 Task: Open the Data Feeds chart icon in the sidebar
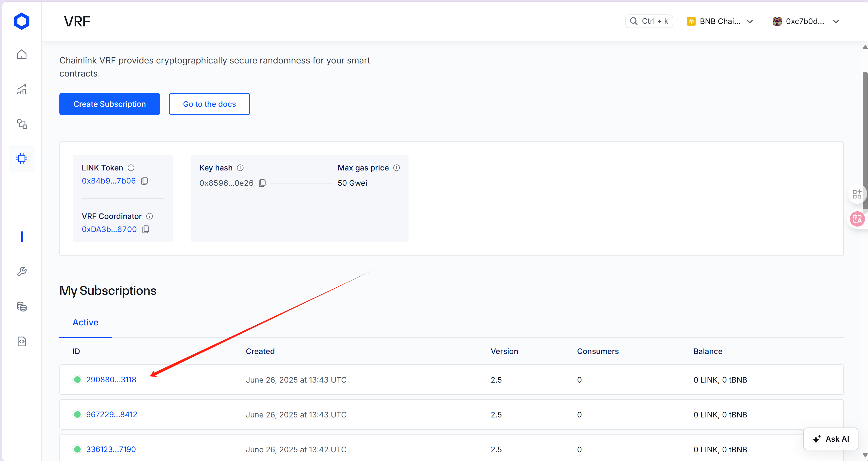point(22,89)
